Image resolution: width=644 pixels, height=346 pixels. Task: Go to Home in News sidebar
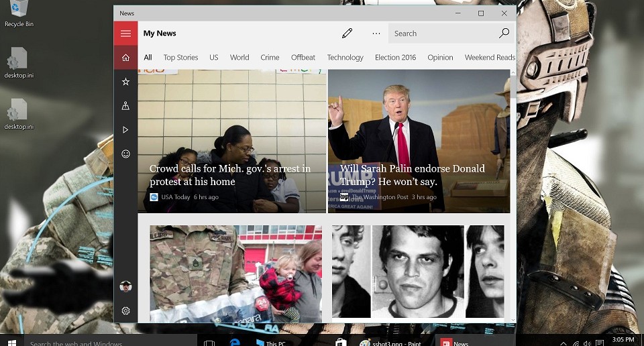[125, 58]
